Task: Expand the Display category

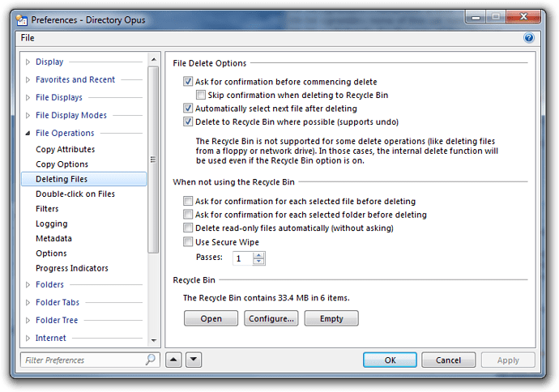Action: tap(28, 62)
